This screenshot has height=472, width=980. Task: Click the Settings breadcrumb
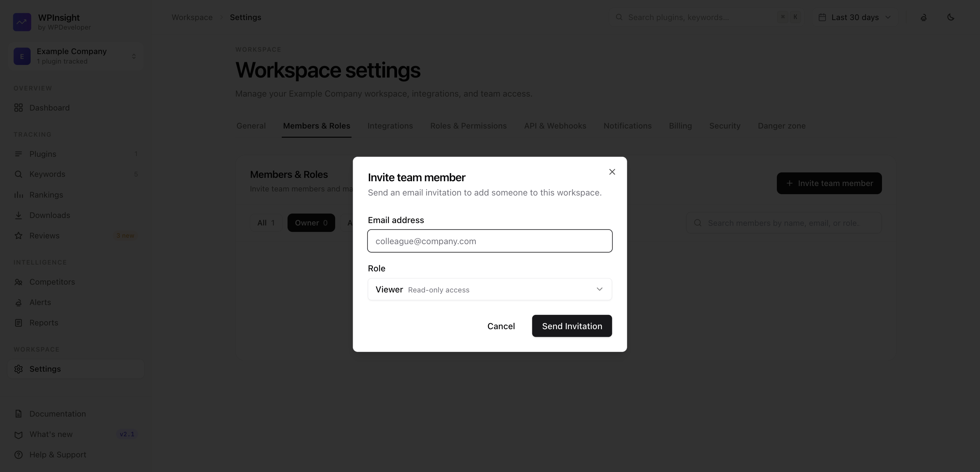pyautogui.click(x=245, y=17)
